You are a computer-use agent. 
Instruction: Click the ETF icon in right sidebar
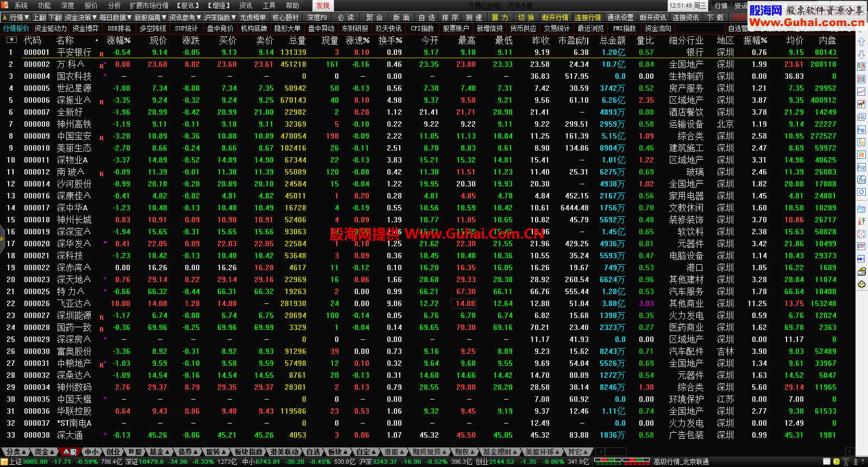[x=861, y=246]
